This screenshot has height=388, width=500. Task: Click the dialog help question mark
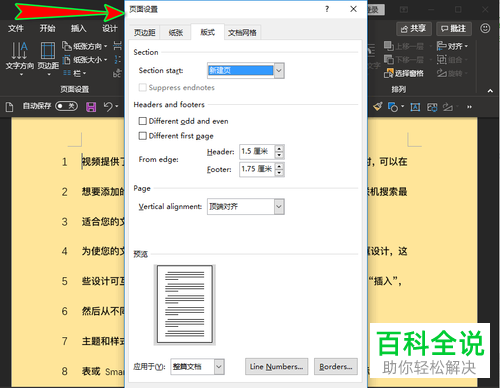327,9
